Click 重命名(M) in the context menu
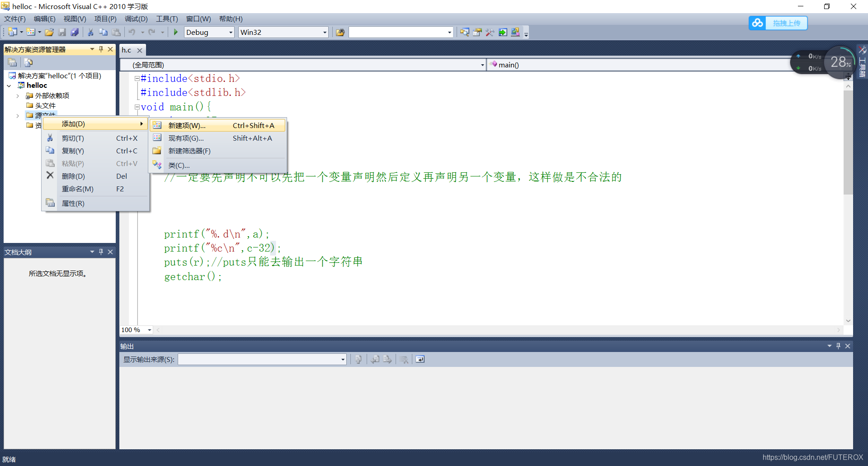This screenshot has width=868, height=466. pyautogui.click(x=95, y=189)
